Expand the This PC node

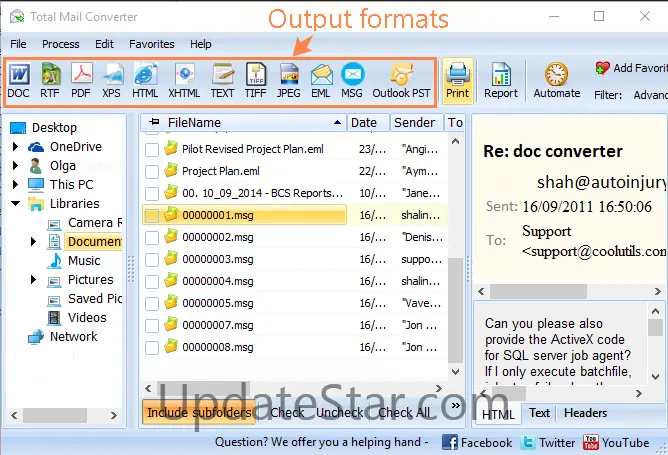pyautogui.click(x=15, y=184)
